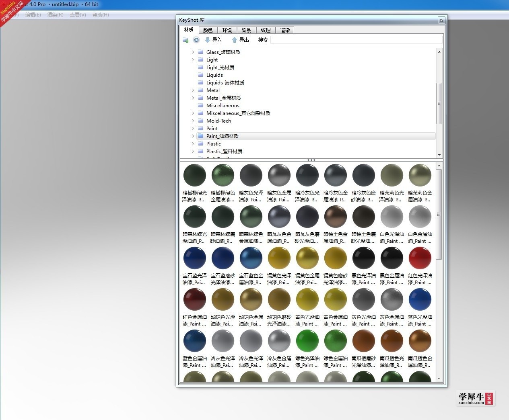Select the Miscellaneous folder

[x=223, y=106]
